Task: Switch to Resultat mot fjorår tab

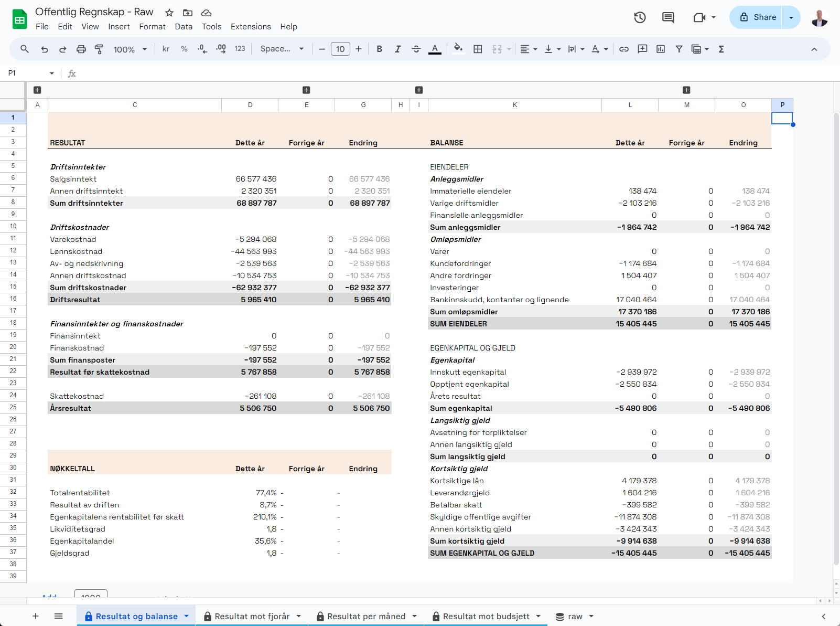Action: (252, 616)
